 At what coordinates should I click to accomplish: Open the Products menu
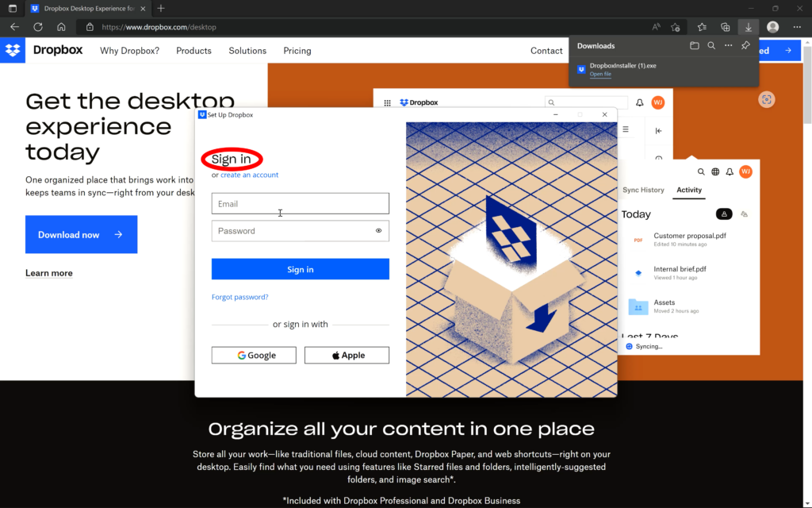coord(193,51)
